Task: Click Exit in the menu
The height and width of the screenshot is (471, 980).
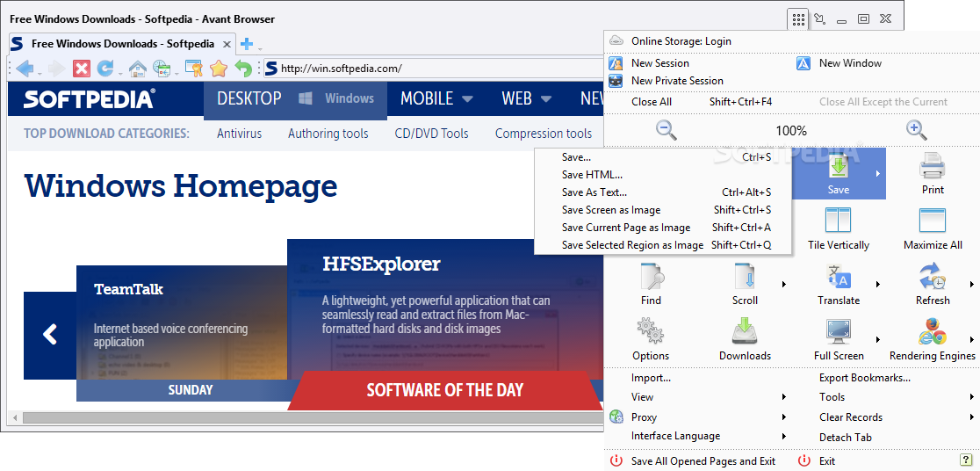Action: pos(827,461)
